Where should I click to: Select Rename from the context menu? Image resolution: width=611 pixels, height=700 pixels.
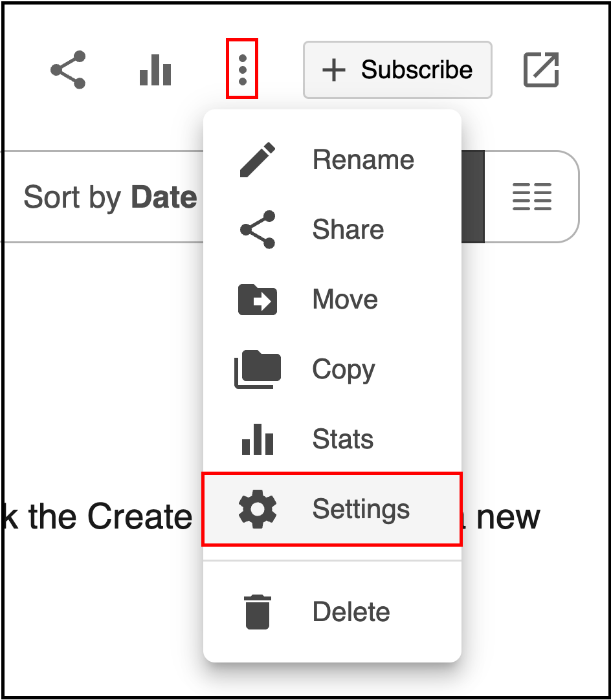click(332, 160)
